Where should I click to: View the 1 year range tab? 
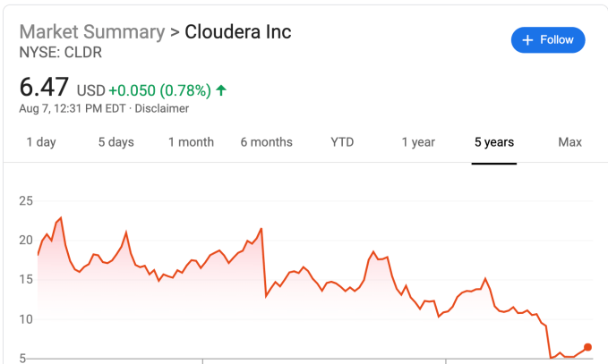tap(418, 142)
